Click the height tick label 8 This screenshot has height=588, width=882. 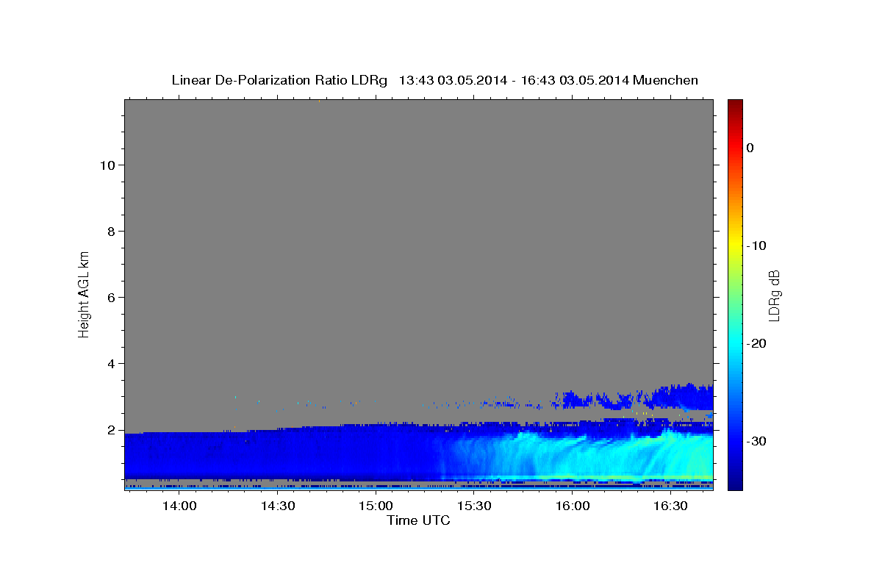tap(111, 232)
